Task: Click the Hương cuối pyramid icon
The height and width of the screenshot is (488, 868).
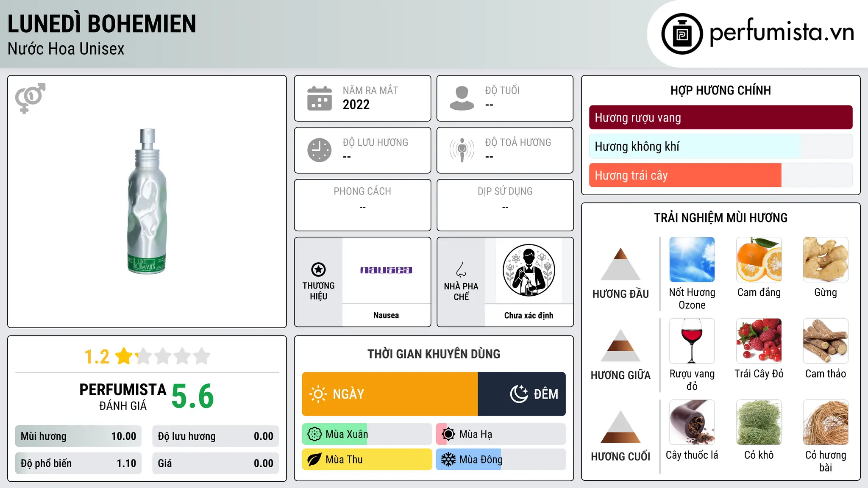Action: [x=620, y=426]
